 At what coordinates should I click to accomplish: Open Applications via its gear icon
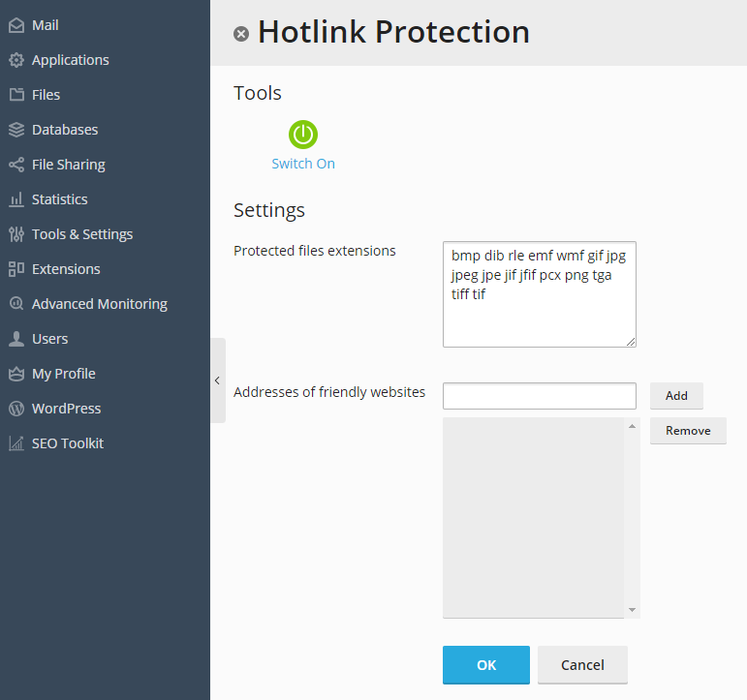tap(16, 60)
